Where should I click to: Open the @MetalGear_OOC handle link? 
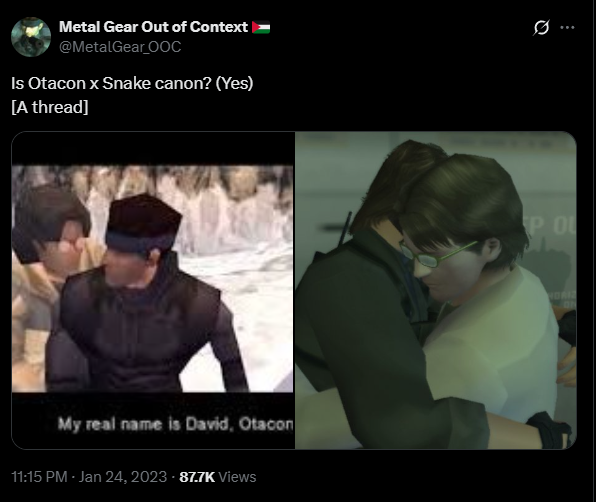[120, 47]
